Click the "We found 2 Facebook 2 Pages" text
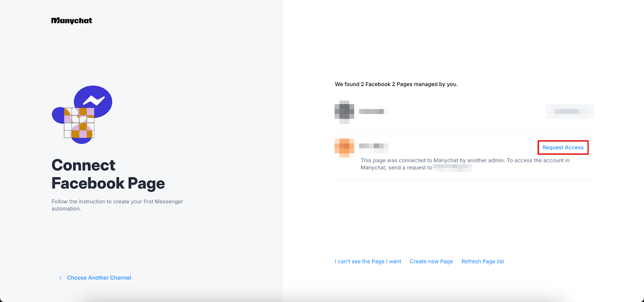 point(396,84)
